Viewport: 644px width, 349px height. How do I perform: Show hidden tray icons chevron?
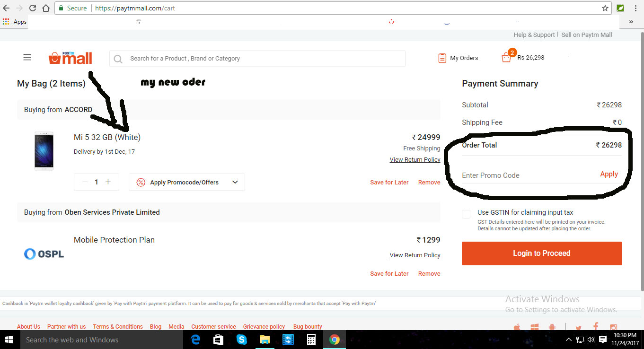tap(569, 340)
